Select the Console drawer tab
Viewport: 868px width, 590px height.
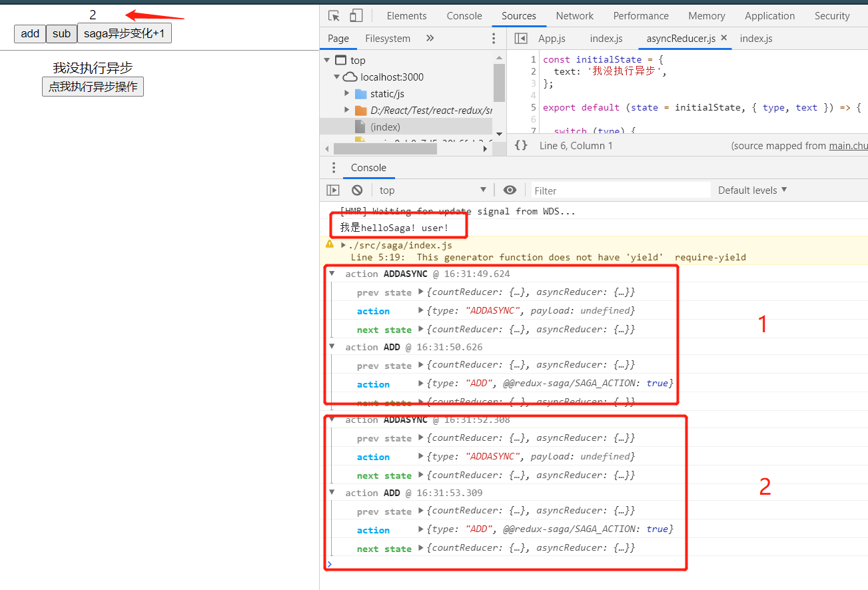[368, 168]
